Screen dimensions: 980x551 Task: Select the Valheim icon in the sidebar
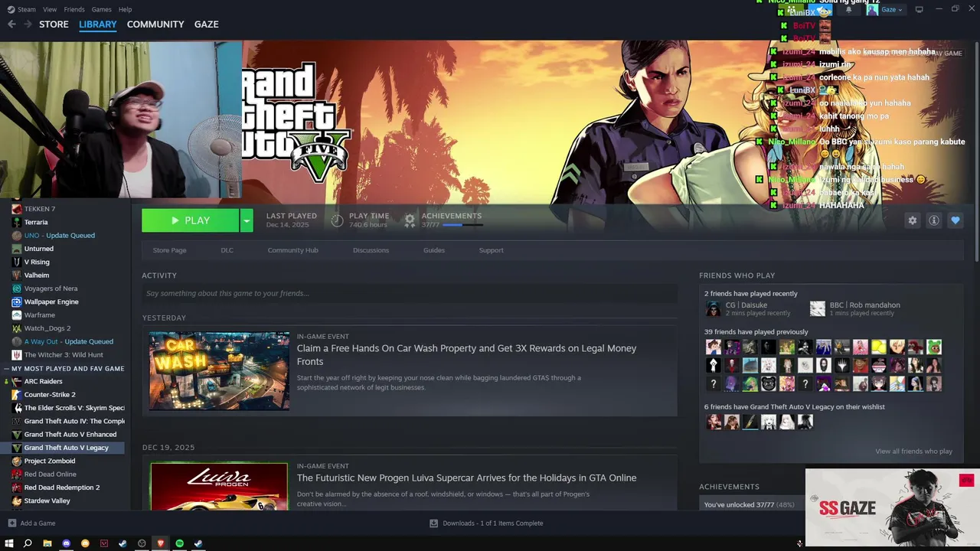[17, 275]
